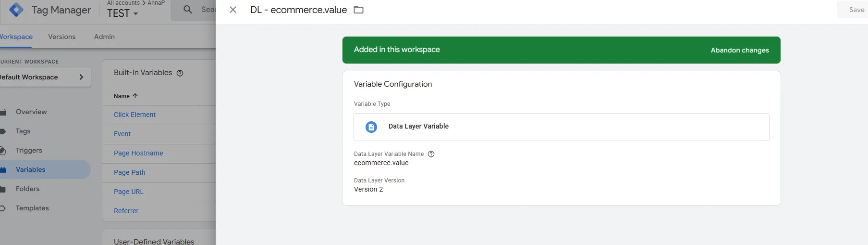The width and height of the screenshot is (868, 245).
Task: Click the Save button
Action: click(856, 10)
